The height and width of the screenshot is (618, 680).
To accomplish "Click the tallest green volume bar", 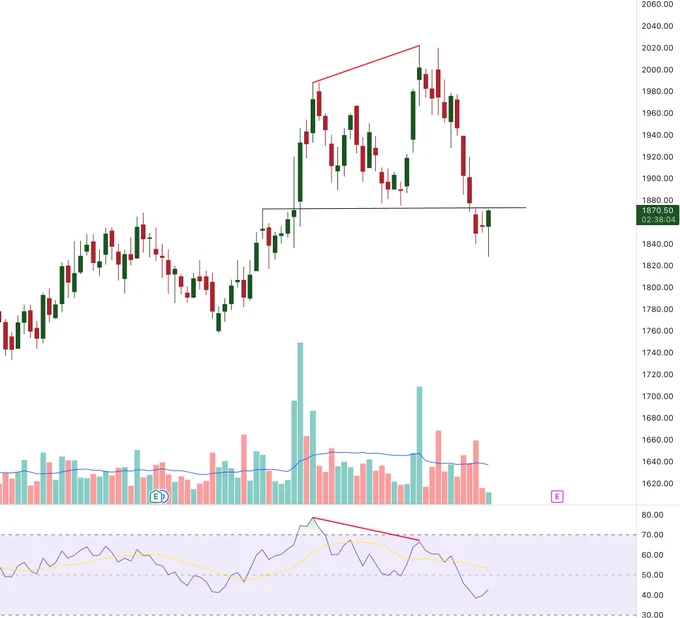I will point(300,423).
